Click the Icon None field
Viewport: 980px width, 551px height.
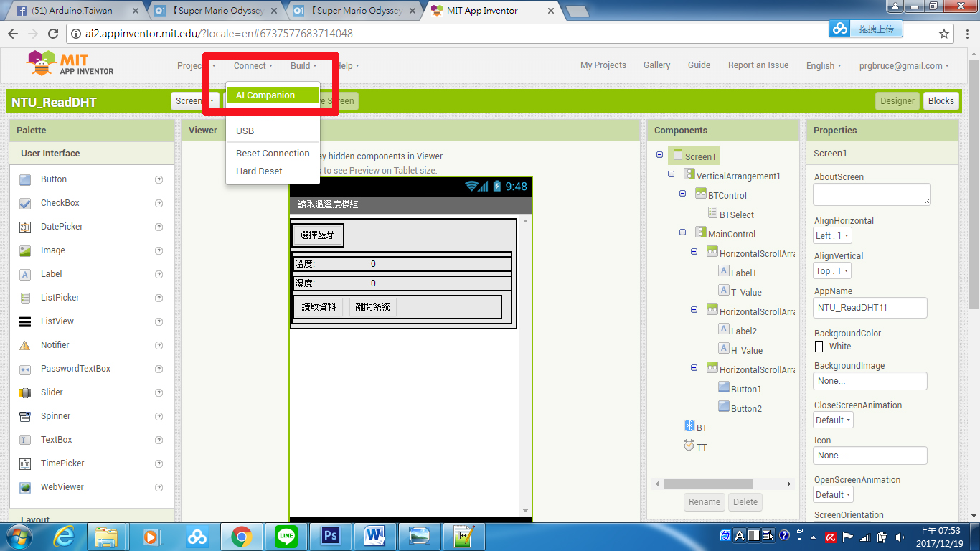(x=870, y=456)
